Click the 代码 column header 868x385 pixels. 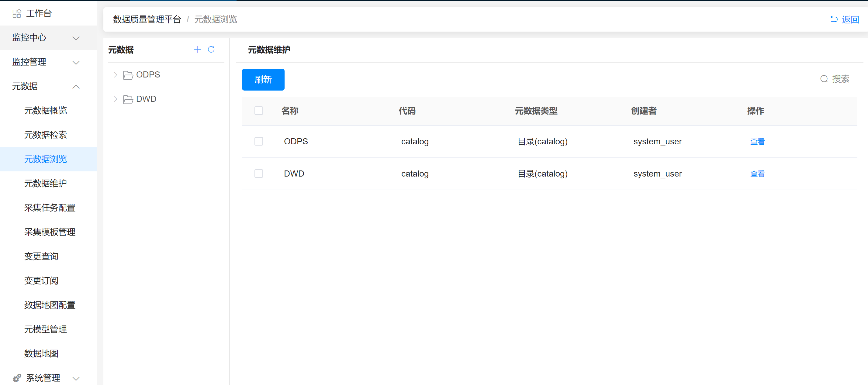coord(407,111)
